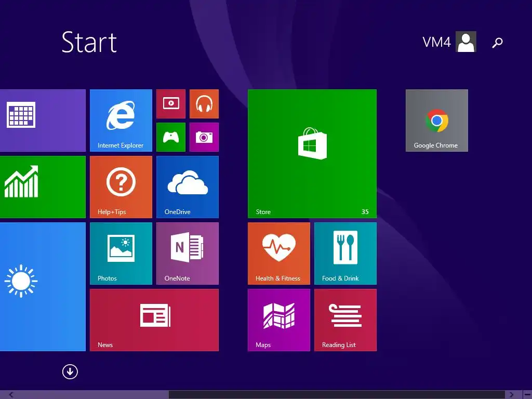This screenshot has height=399, width=532.
Task: Click the minus zoom button at corner
Action: click(x=528, y=395)
